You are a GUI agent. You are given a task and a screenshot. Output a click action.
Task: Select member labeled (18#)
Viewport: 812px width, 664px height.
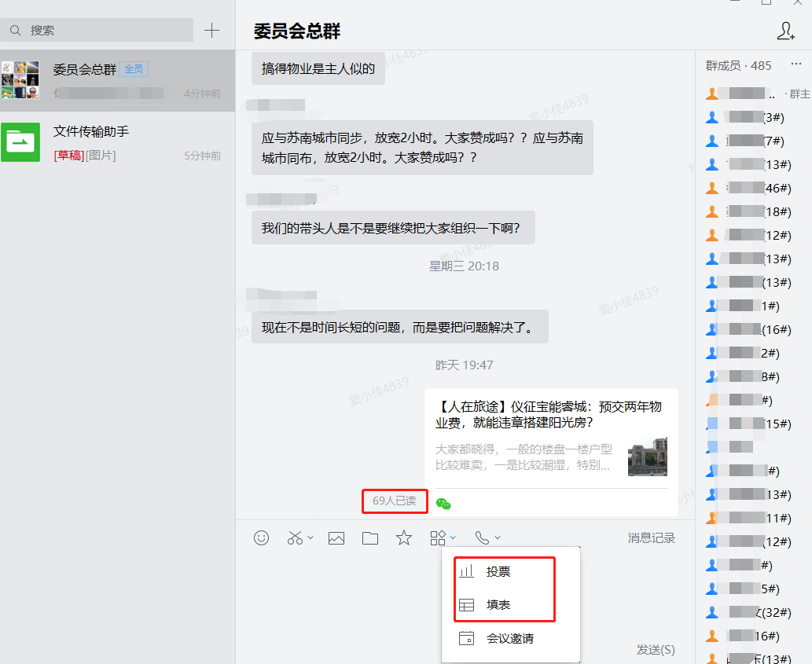point(748,211)
